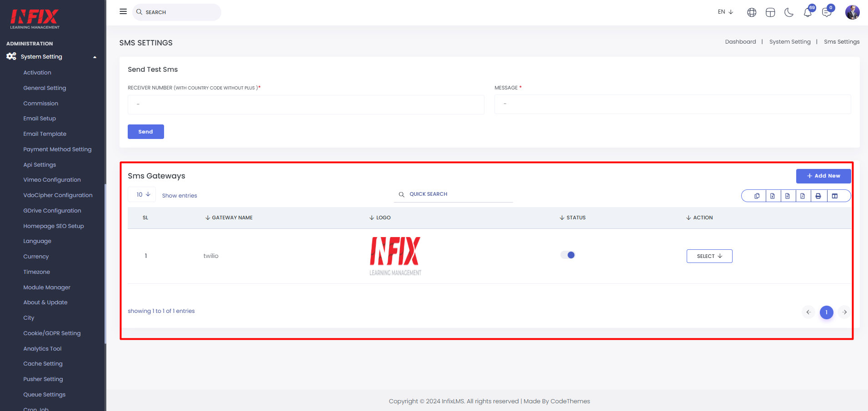Export gateways table to PDF
The image size is (868, 411).
pos(803,196)
